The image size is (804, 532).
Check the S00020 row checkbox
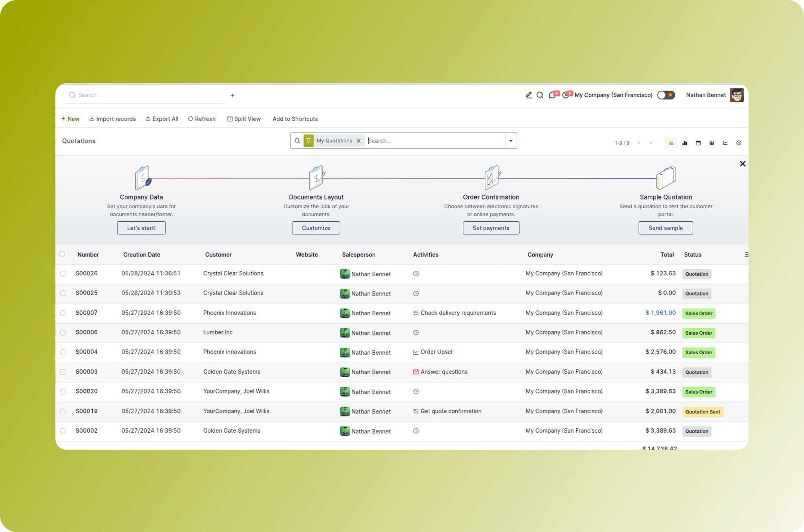63,392
